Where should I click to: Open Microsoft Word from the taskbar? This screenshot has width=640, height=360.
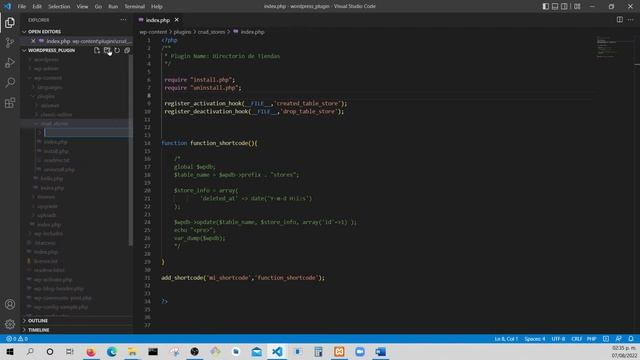pos(380,351)
